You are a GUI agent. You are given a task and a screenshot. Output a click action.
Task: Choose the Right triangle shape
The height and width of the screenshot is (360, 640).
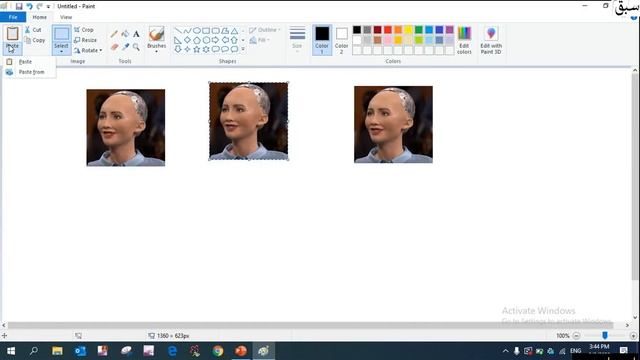[x=178, y=40]
